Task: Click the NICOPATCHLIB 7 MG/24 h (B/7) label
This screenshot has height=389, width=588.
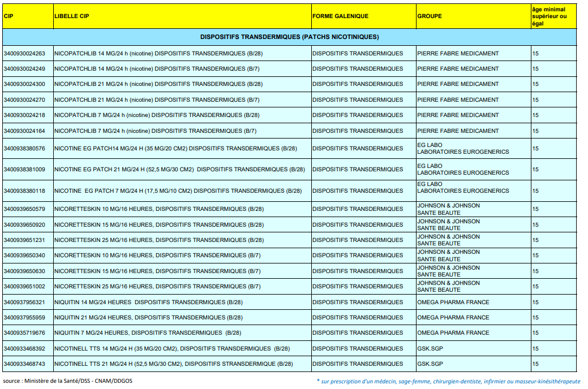Action: [x=155, y=131]
